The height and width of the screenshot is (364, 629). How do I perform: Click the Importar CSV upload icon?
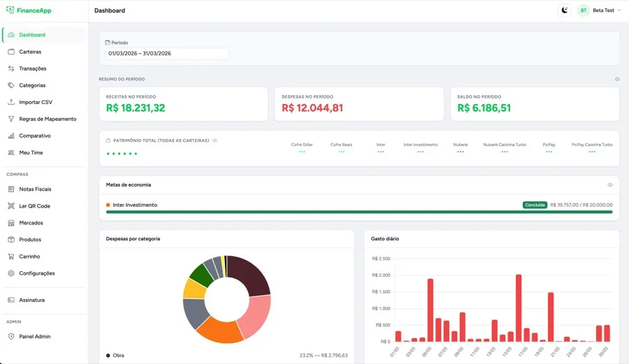(x=11, y=102)
